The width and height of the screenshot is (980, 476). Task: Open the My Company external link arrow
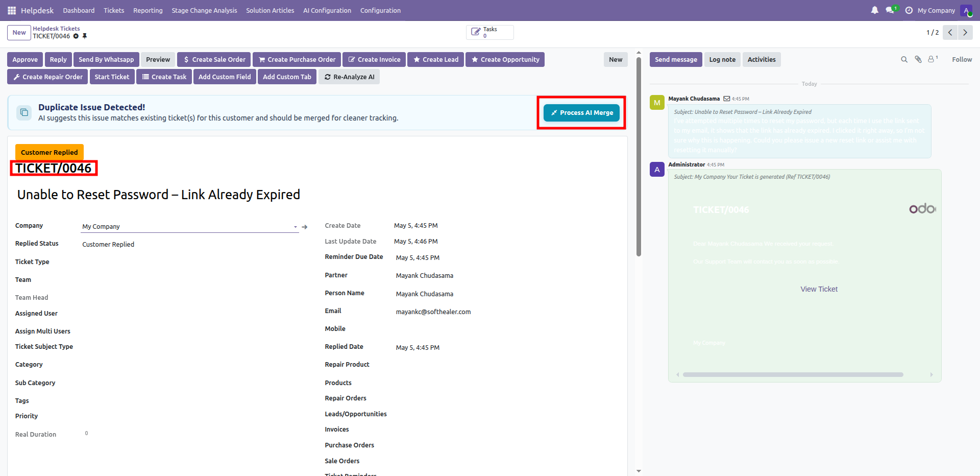(305, 227)
